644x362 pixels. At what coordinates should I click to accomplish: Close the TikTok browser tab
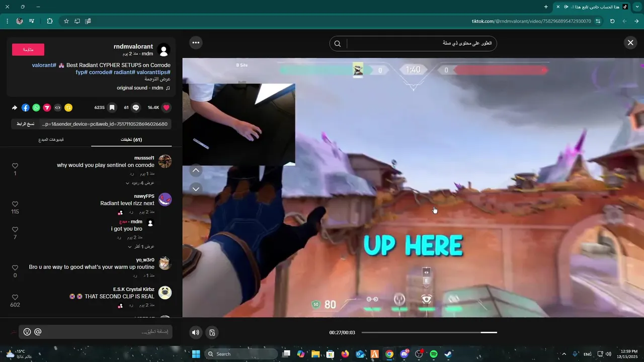[557, 7]
